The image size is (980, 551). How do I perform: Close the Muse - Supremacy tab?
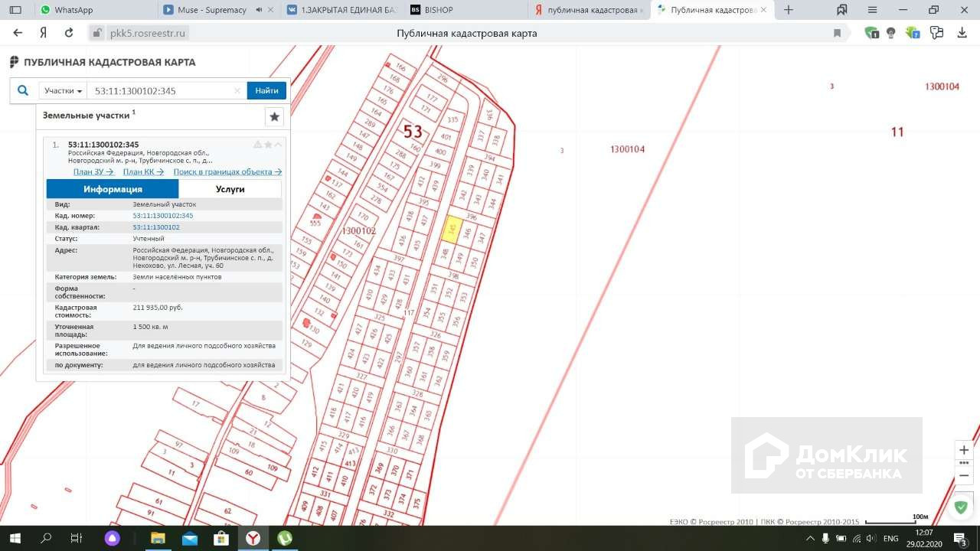271,10
